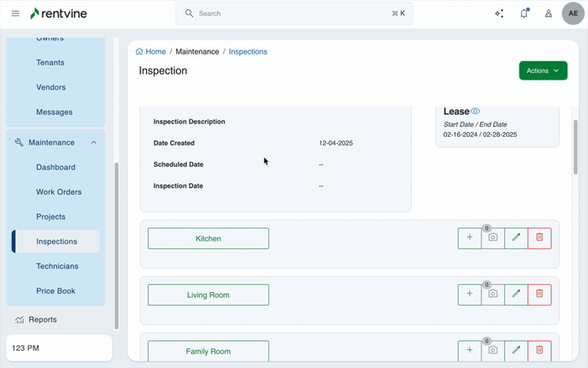Screen dimensions: 588x368
Task: Add item to Kitchen area with plus icon
Action: pos(469,239)
